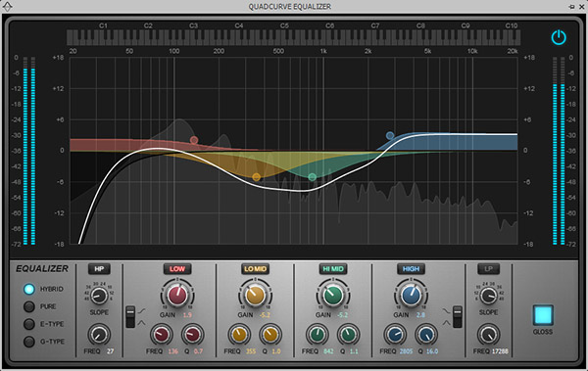
Task: Click the LO MID GAIN value
Action: 265,315
